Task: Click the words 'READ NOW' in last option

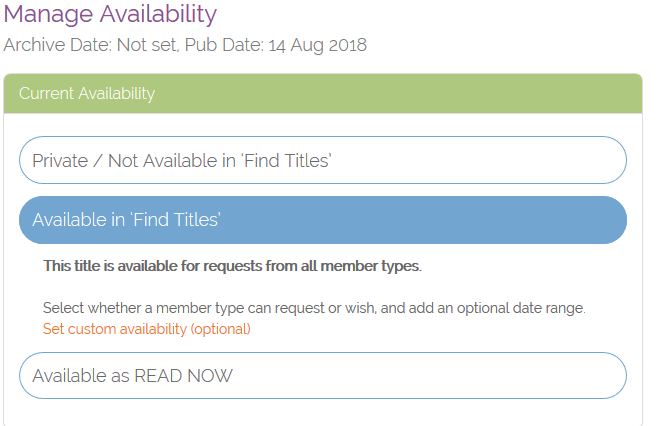Action: click(x=184, y=376)
